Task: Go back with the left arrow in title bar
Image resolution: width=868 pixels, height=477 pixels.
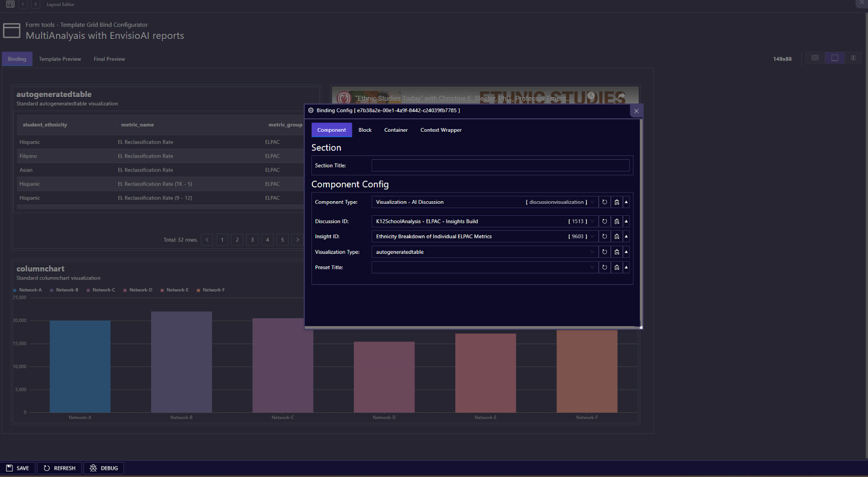Action: (x=23, y=4)
